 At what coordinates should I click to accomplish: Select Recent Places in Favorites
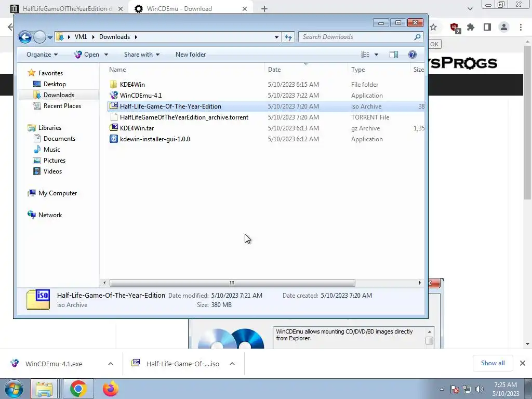click(x=62, y=106)
